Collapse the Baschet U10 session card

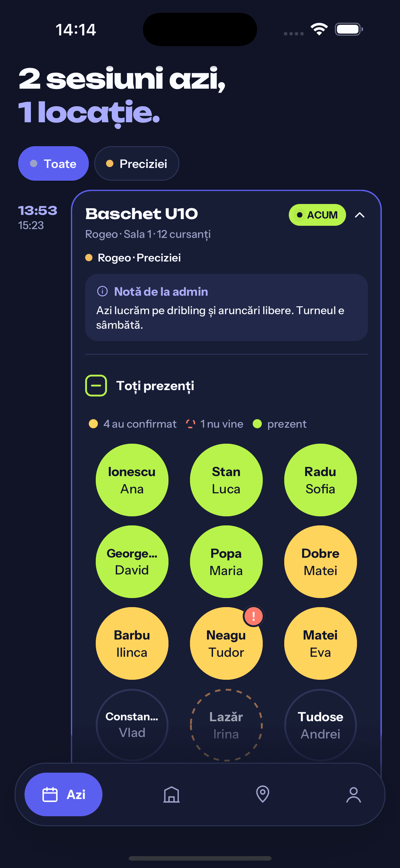[360, 215]
